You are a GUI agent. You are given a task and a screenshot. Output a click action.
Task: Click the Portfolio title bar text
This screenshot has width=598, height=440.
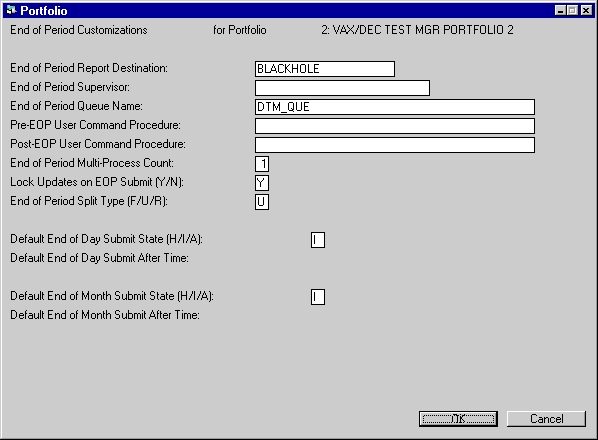44,11
